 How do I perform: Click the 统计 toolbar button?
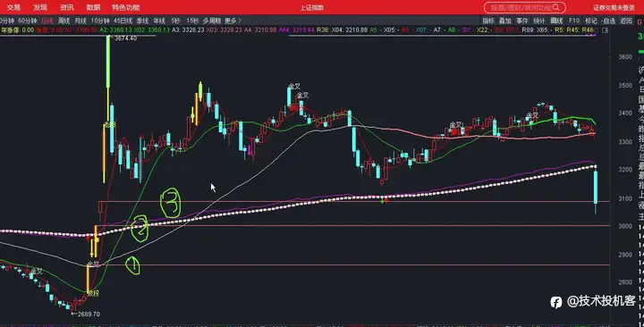tap(538, 21)
